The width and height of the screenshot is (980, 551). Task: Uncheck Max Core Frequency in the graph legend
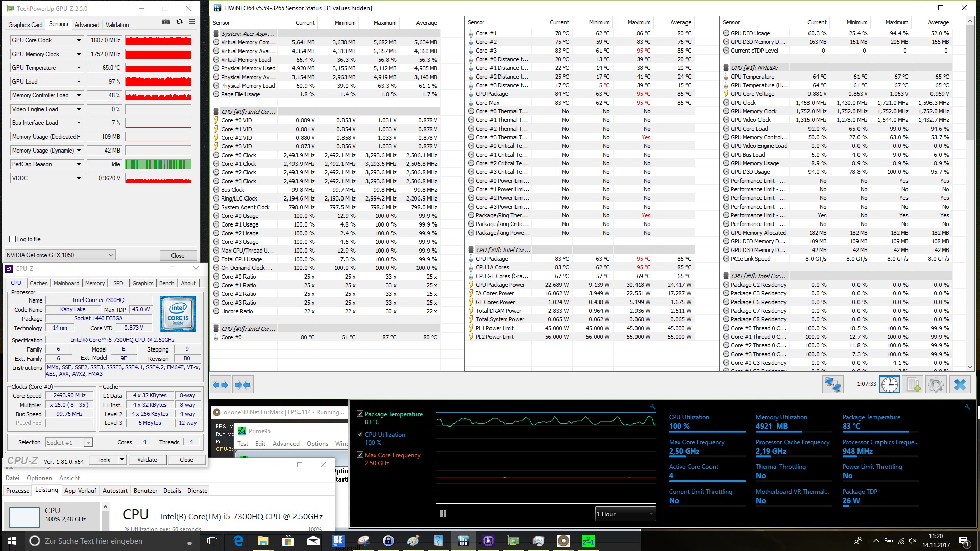pos(360,455)
